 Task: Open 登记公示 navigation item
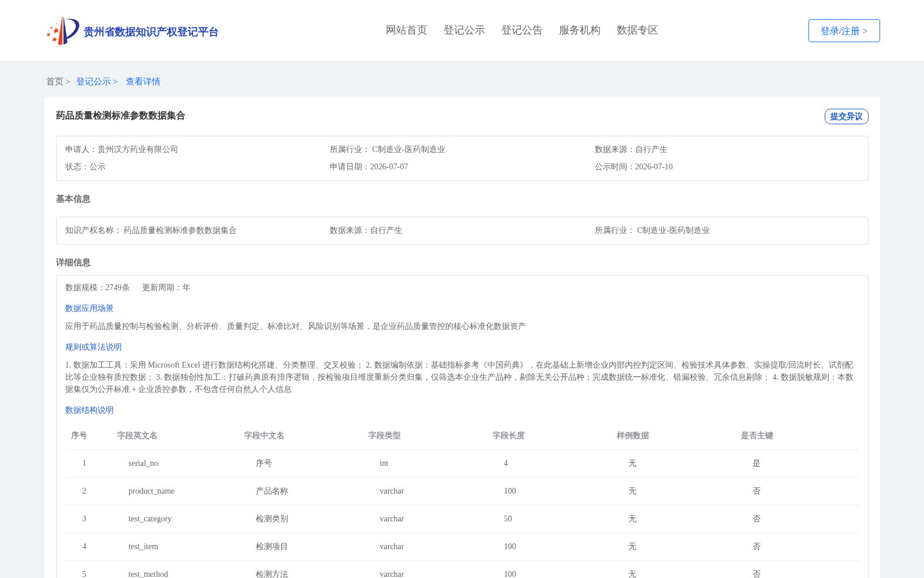464,30
